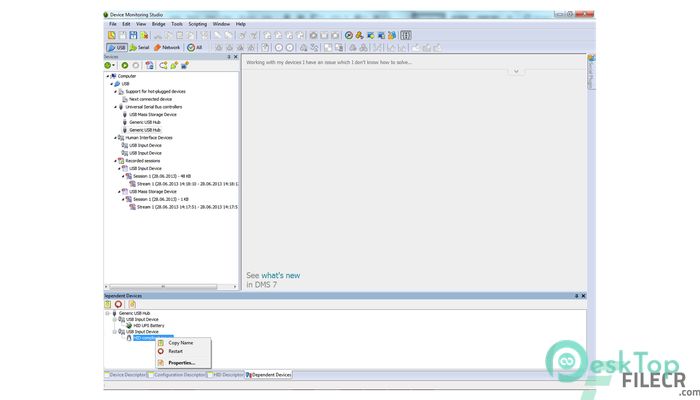Viewport: 700px width, 400px height.
Task: Click the window layout icon with brackets
Action: point(406,35)
